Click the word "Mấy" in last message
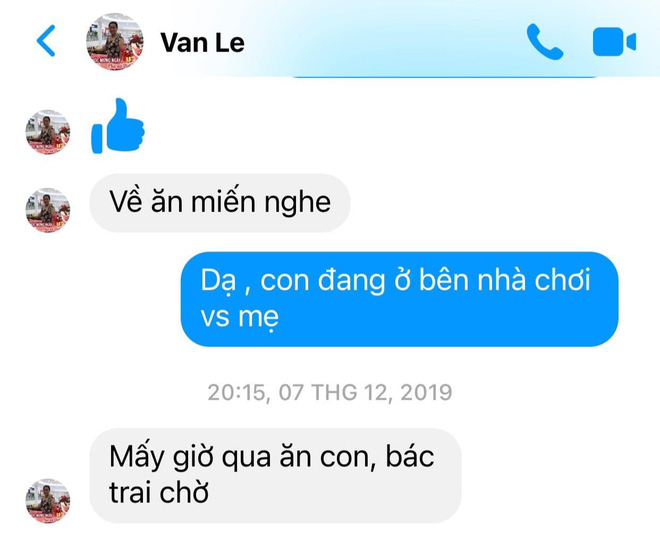660x555 pixels. click(x=136, y=458)
